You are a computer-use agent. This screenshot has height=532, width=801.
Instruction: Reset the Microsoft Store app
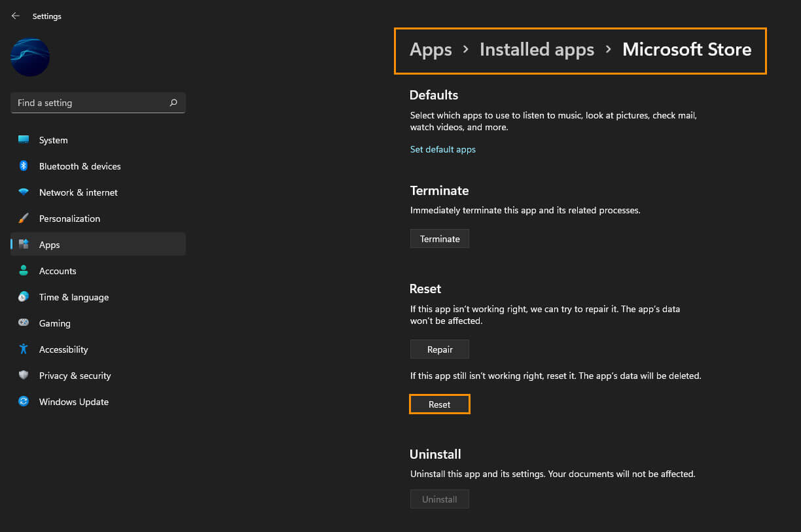coord(440,404)
